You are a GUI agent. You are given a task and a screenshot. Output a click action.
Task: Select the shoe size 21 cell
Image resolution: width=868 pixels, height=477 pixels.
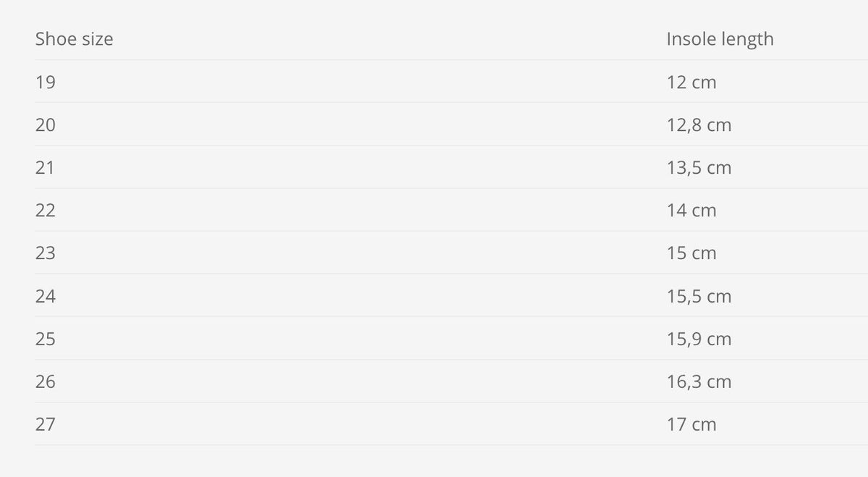click(x=46, y=167)
